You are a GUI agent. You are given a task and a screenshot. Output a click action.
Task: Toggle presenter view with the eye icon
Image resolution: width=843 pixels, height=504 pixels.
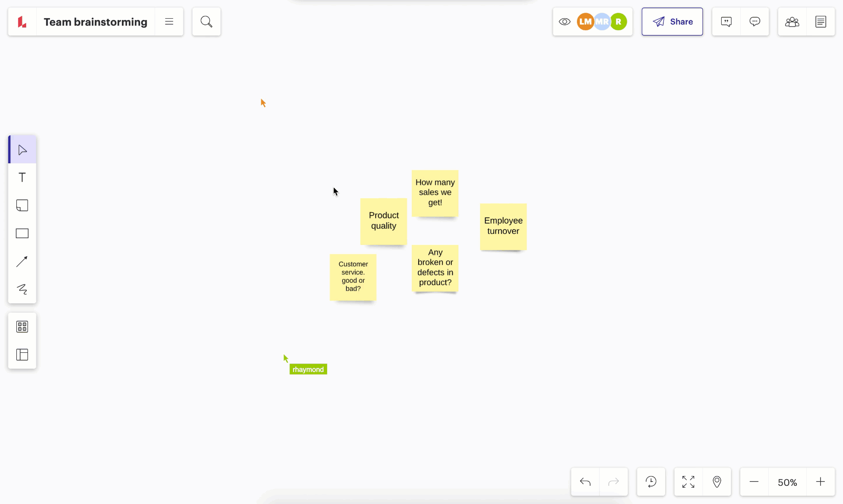tap(564, 21)
